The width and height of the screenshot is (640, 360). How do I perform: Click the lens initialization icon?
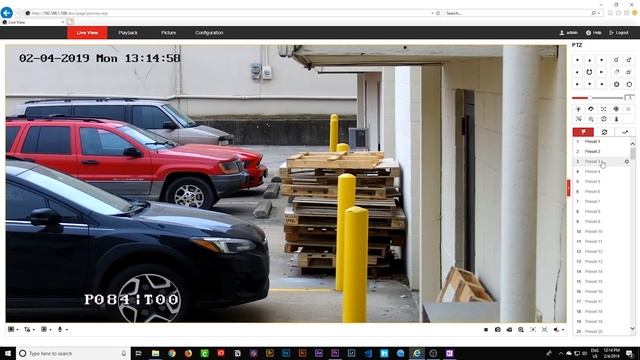click(616, 109)
